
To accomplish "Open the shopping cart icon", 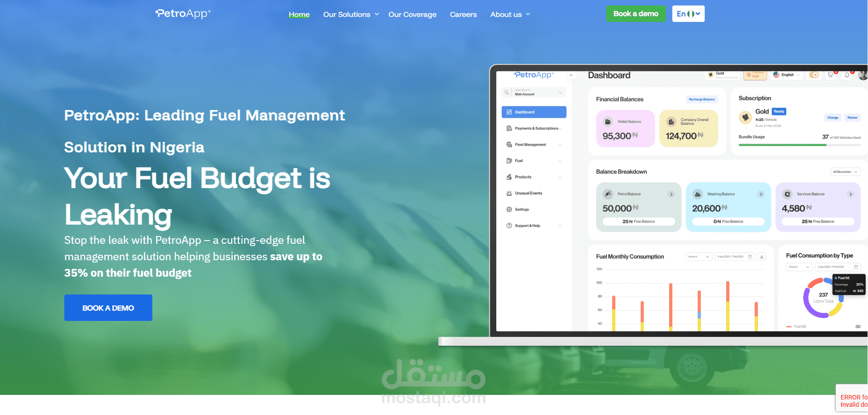I will tap(831, 75).
